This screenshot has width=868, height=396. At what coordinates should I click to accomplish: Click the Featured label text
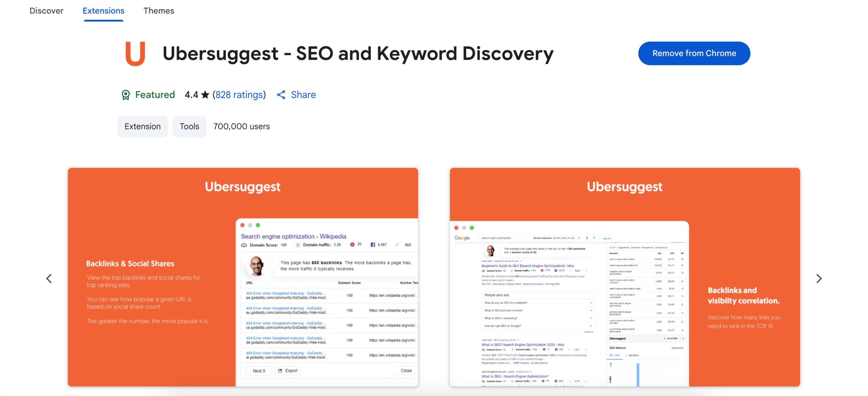coord(155,95)
